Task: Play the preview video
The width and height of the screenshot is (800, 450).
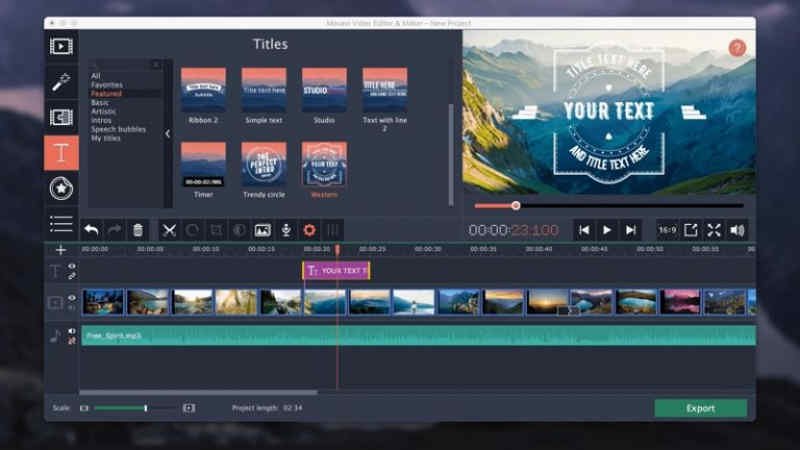Action: coord(607,230)
